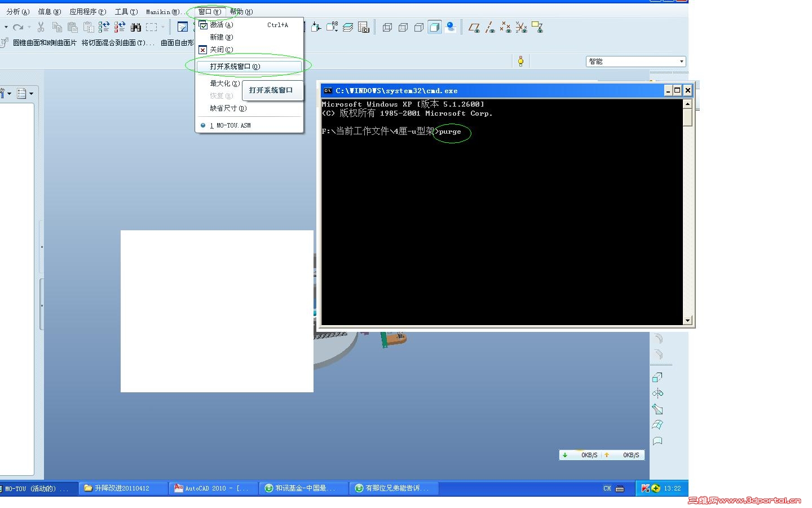Click the extrude tool icon in right toolbar
This screenshot has height=508, width=812.
(657, 377)
